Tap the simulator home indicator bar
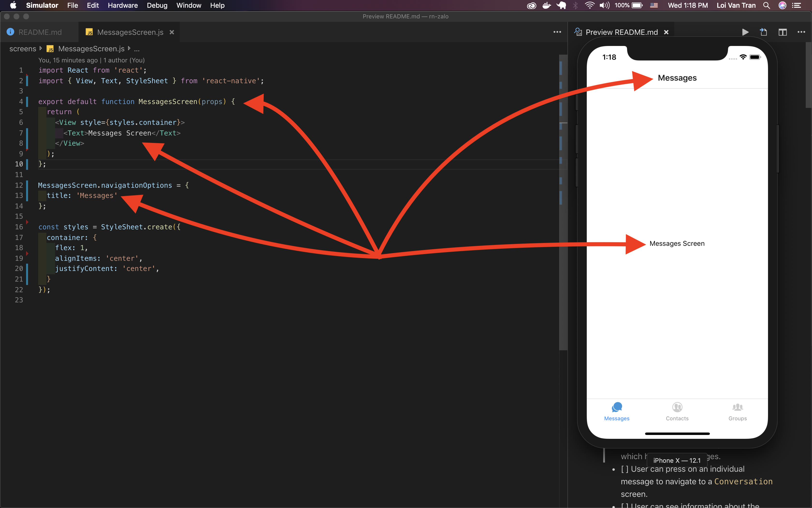This screenshot has width=812, height=508. [x=677, y=434]
